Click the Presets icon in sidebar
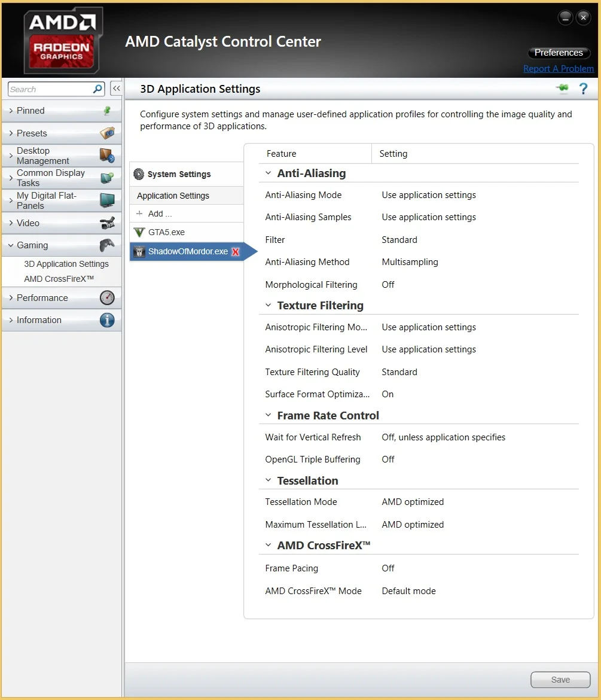 click(x=107, y=133)
